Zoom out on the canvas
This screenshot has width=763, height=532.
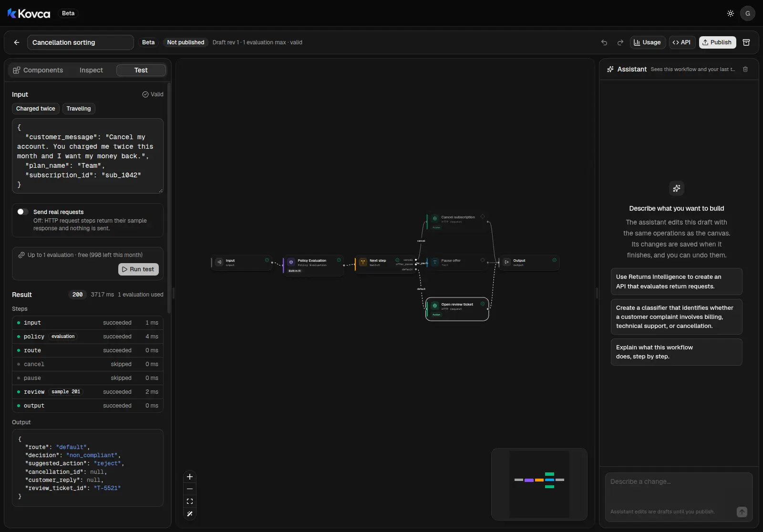(x=190, y=489)
